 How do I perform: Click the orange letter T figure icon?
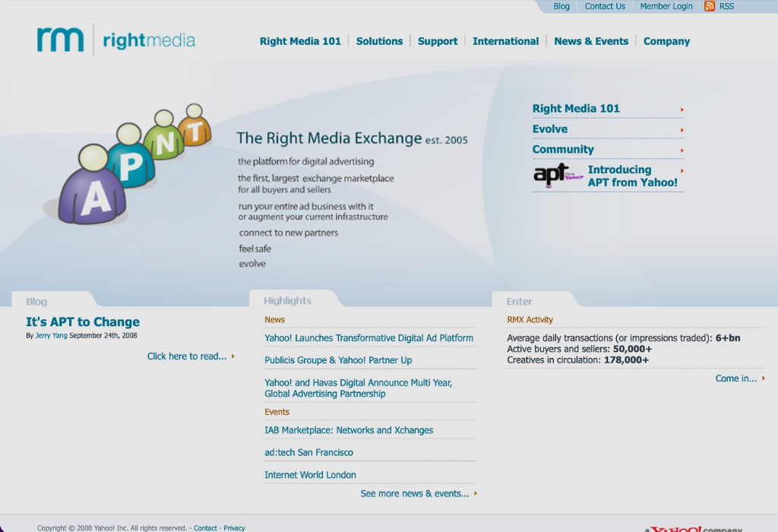[194, 125]
